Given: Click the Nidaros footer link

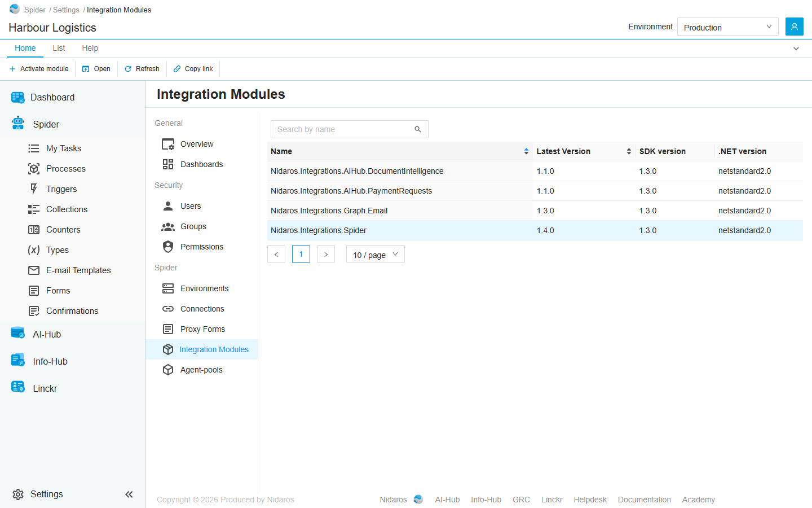Looking at the screenshot, I should (x=394, y=500).
